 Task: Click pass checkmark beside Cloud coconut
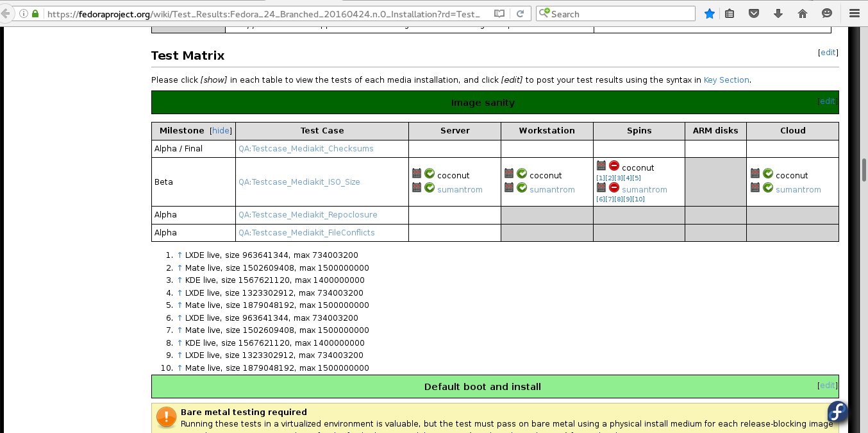point(768,173)
